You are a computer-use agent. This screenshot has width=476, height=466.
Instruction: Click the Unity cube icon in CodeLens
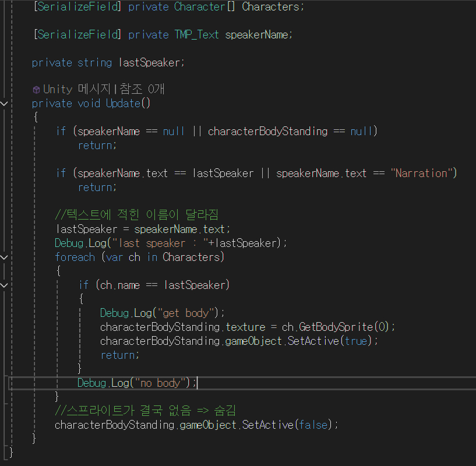36,90
